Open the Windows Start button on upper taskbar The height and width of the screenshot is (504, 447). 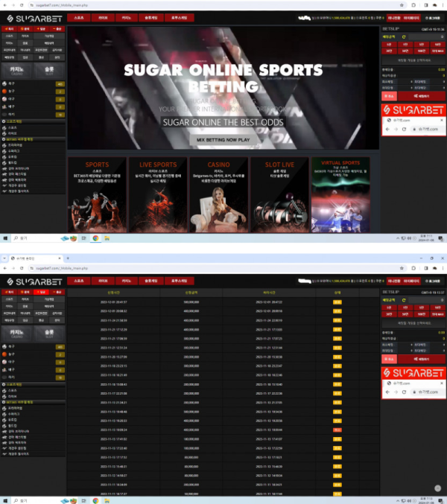pos(5,238)
